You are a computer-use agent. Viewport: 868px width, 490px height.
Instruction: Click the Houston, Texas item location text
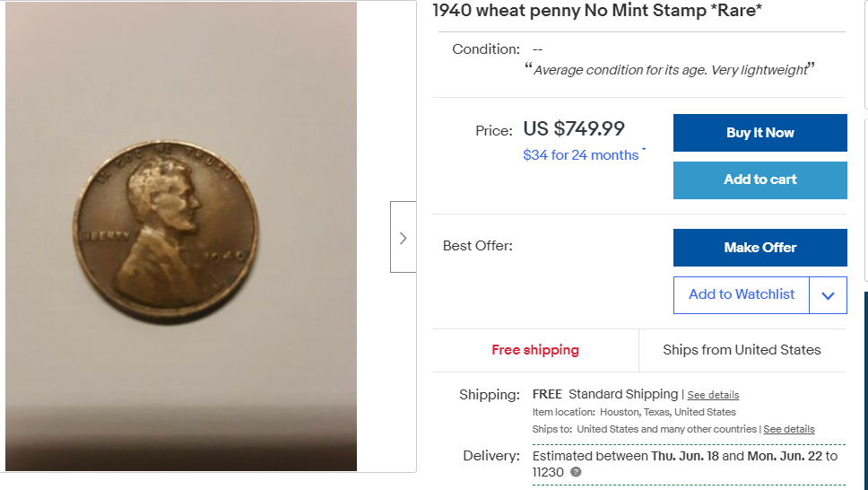point(666,412)
